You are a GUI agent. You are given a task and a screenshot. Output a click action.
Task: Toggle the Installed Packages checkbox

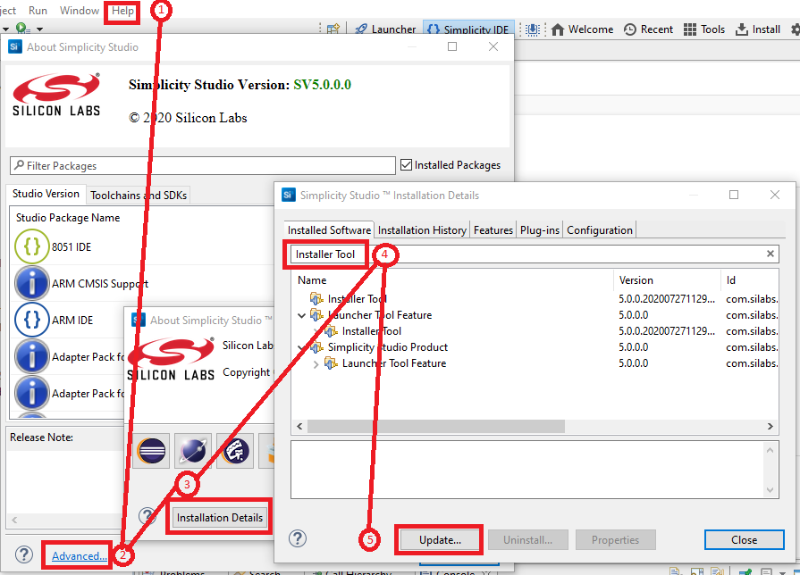click(406, 165)
